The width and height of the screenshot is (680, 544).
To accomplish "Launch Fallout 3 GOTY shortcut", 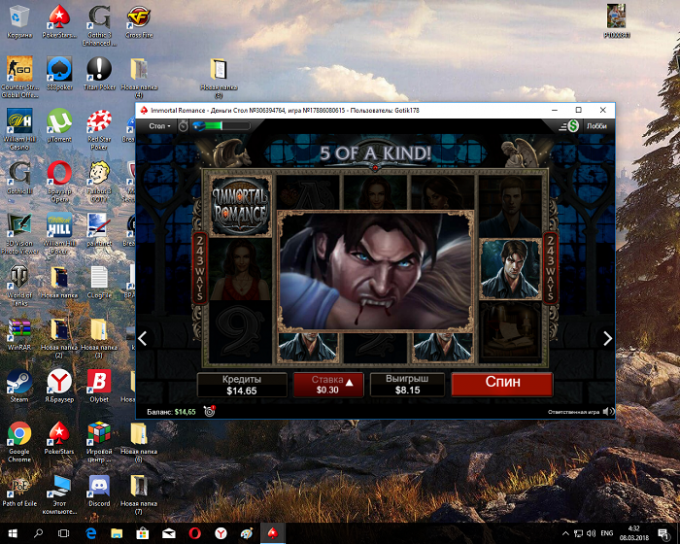I will coord(99,181).
